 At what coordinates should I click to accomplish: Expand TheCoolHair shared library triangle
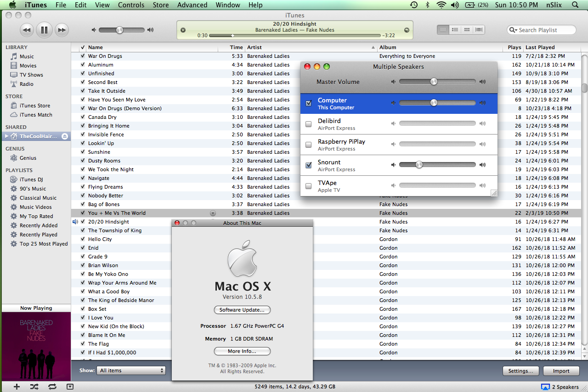[x=6, y=136]
